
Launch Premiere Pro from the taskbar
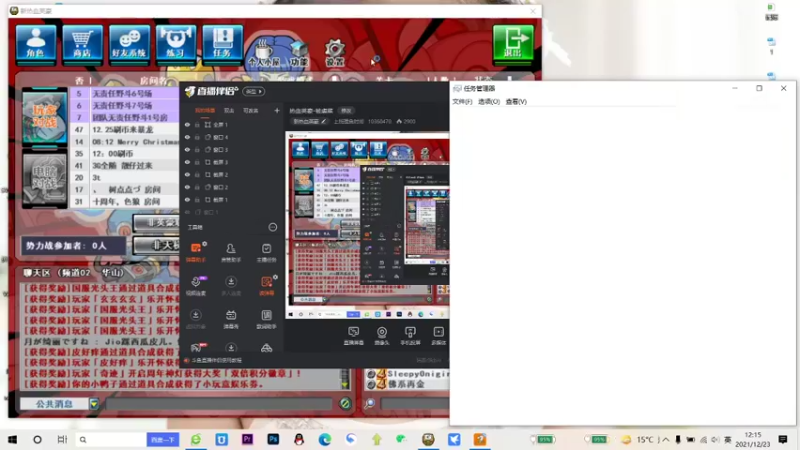coord(247,439)
